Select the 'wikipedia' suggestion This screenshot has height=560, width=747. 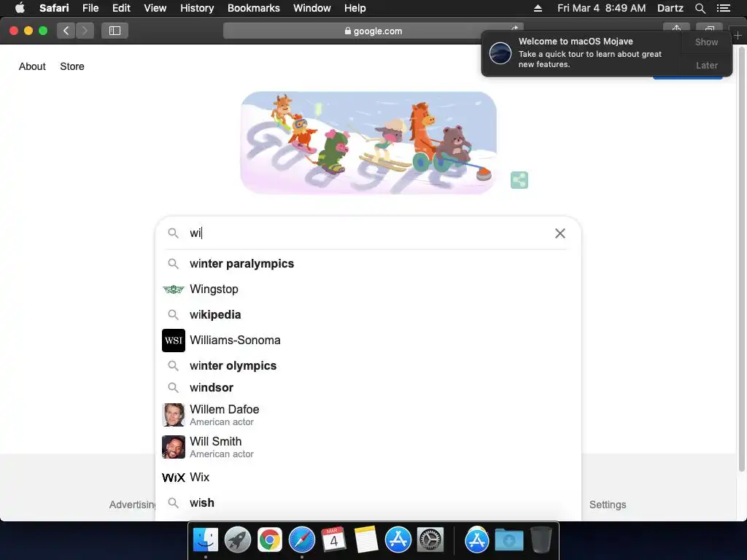(368, 315)
